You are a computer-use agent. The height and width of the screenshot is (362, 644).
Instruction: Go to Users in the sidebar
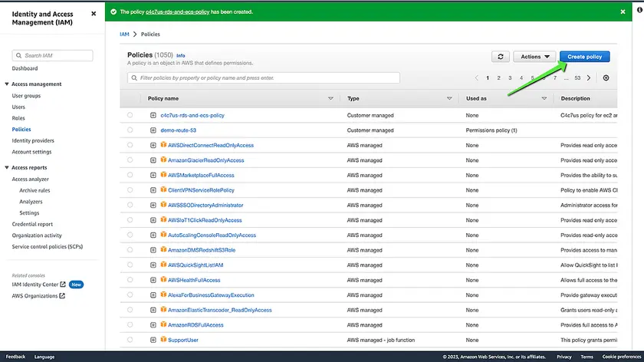(18, 107)
